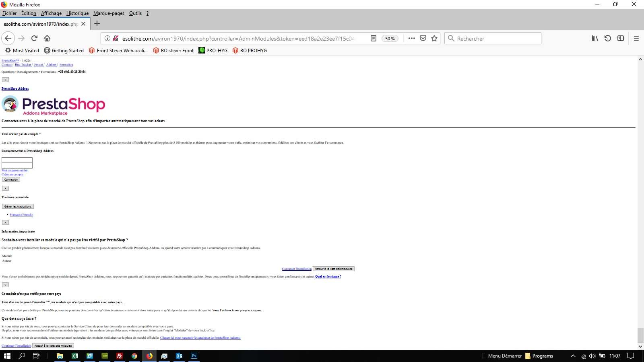
Task: Open Task View on taskbar
Action: click(x=36, y=356)
